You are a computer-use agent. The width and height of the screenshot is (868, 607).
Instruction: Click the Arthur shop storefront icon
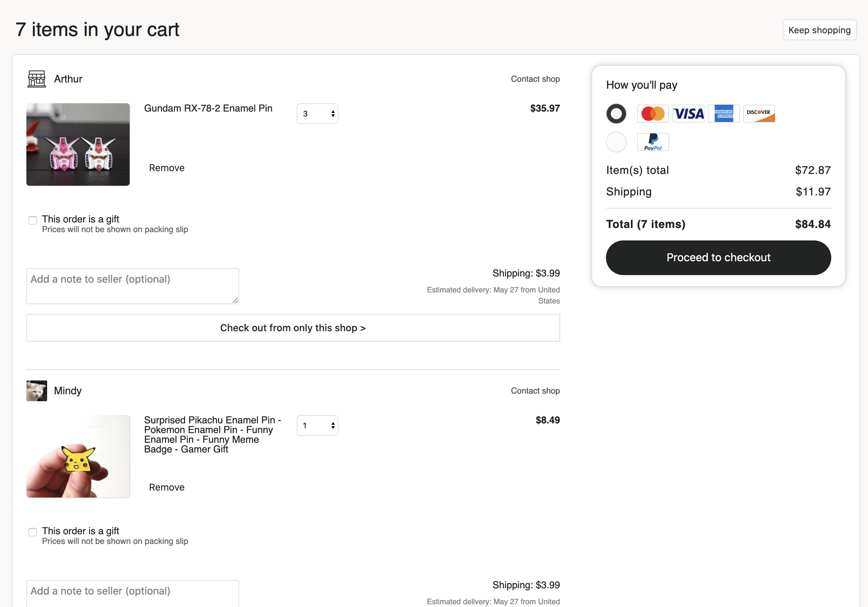pyautogui.click(x=37, y=79)
